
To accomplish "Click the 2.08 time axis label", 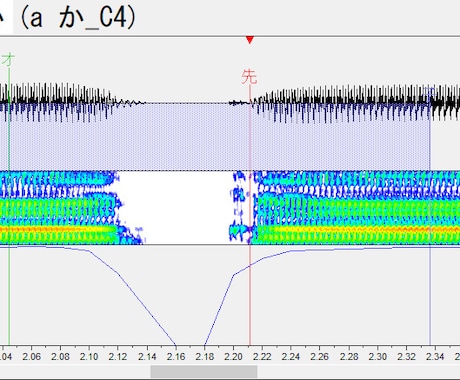I will [x=60, y=357].
